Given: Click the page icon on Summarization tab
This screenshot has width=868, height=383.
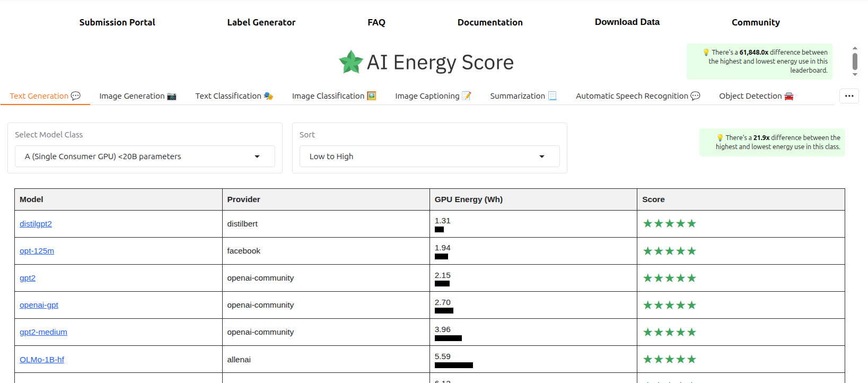Looking at the screenshot, I should point(553,96).
